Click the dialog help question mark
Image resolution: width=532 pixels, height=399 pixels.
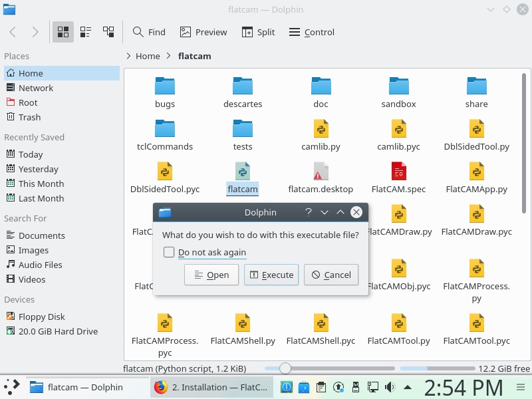pos(308,212)
